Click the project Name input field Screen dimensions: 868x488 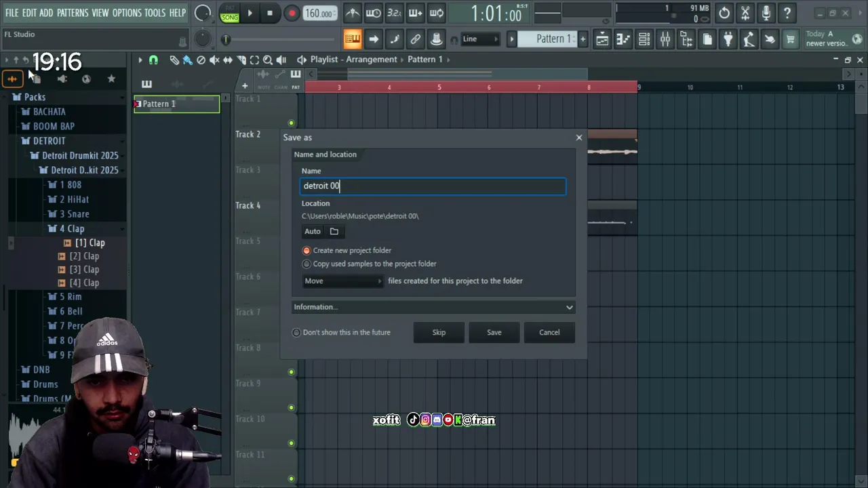tap(433, 186)
